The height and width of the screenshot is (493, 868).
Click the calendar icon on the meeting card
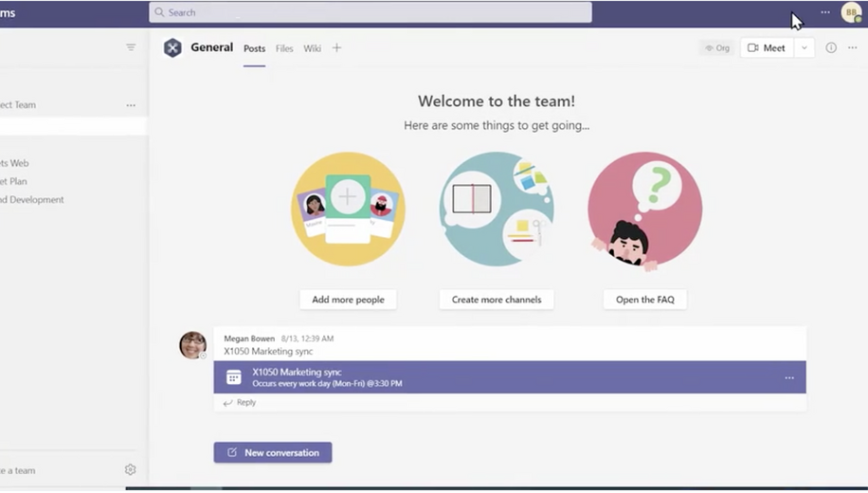pos(234,377)
